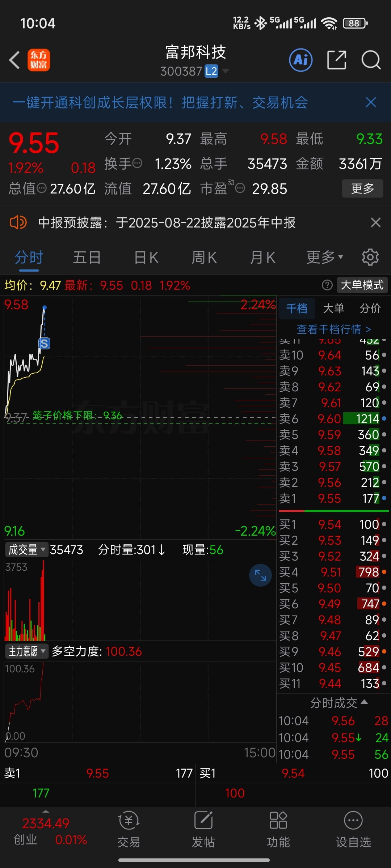The height and width of the screenshot is (868, 391).
Task: Open the 中报预披露 announcement text
Action: pyautogui.click(x=167, y=222)
